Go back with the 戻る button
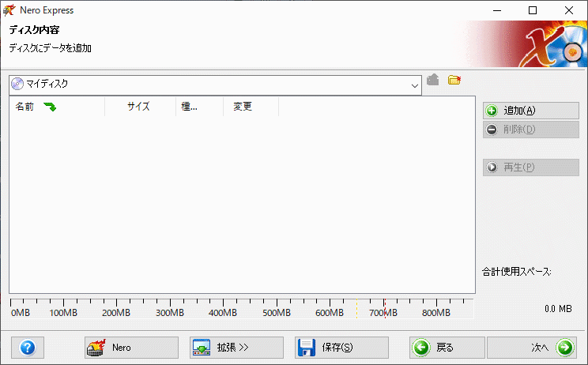The width and height of the screenshot is (588, 365). click(447, 348)
